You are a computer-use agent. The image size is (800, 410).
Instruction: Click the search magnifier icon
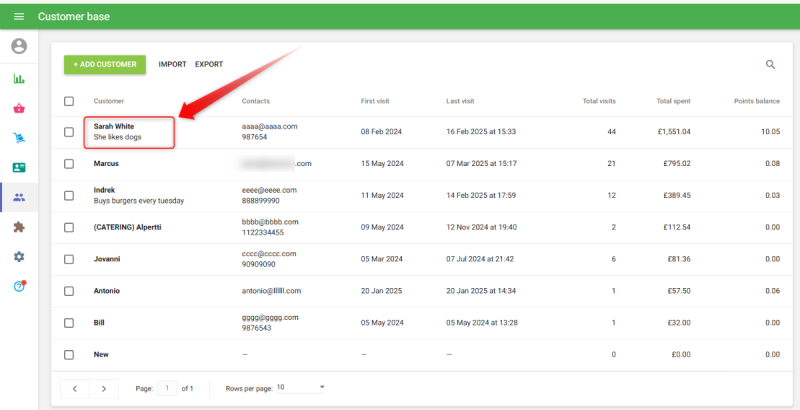(770, 65)
